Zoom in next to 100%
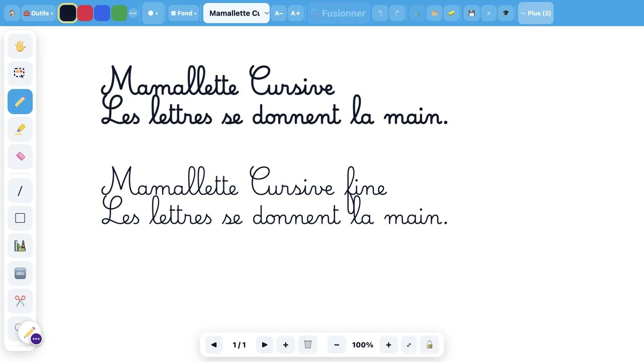 click(388, 345)
